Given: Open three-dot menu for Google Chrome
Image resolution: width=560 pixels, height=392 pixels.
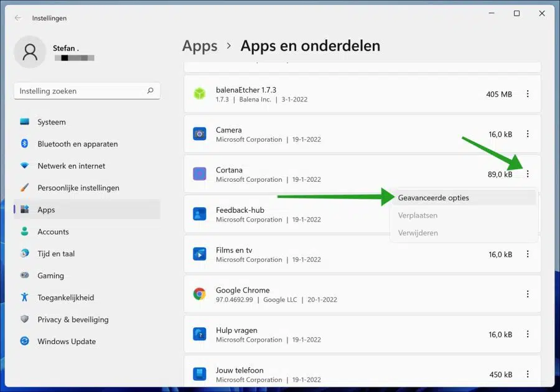Looking at the screenshot, I should tap(528, 294).
